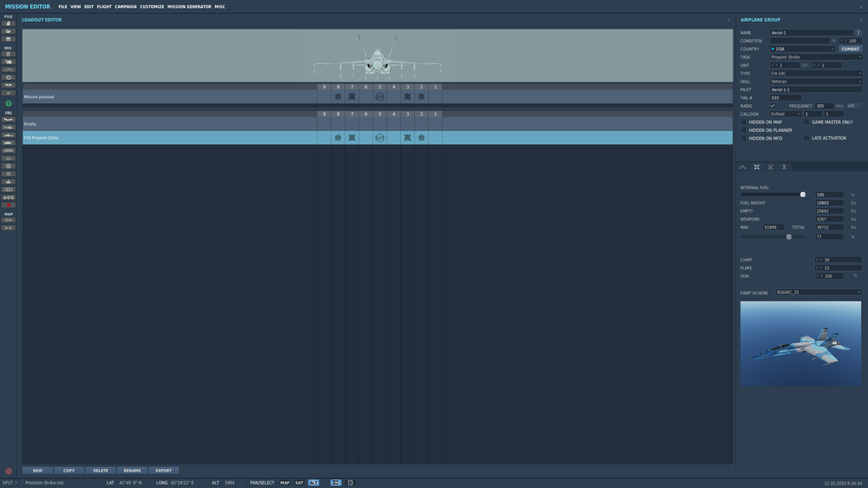Enable Hidden on MFD checkbox
Viewport: 868px width, 488px height.
(744, 138)
